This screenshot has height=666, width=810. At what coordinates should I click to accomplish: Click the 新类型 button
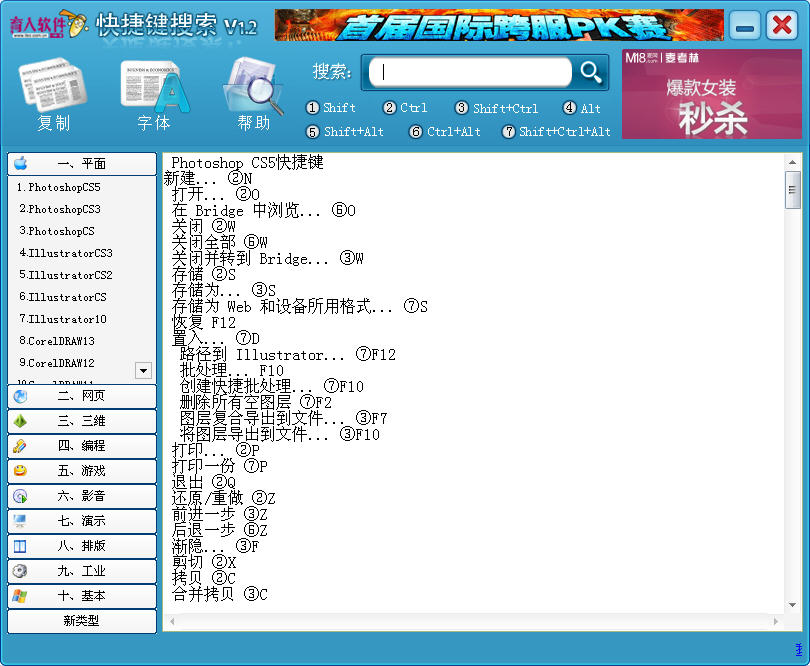[82, 621]
